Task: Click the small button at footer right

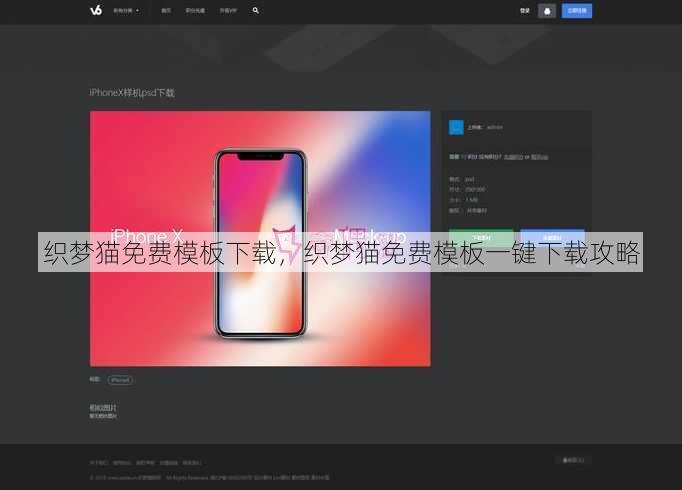Action: point(573,460)
